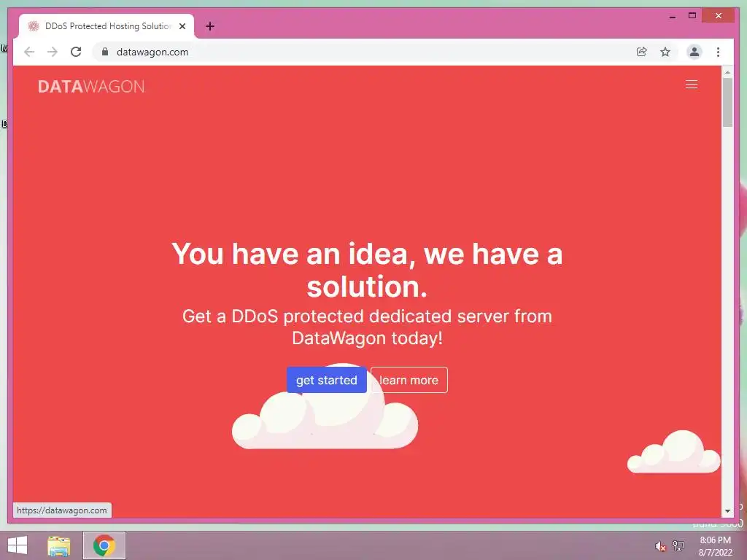Open the Windows Start menu

pyautogui.click(x=18, y=545)
